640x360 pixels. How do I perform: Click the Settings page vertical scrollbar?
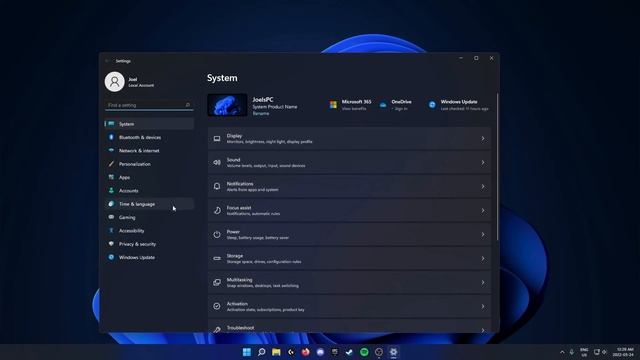(x=497, y=167)
